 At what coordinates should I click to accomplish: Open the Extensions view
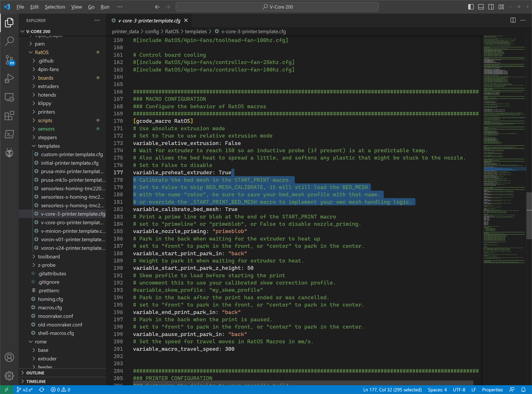9,116
